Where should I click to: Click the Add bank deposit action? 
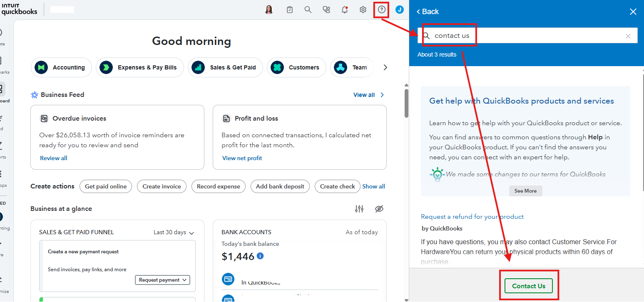click(280, 186)
